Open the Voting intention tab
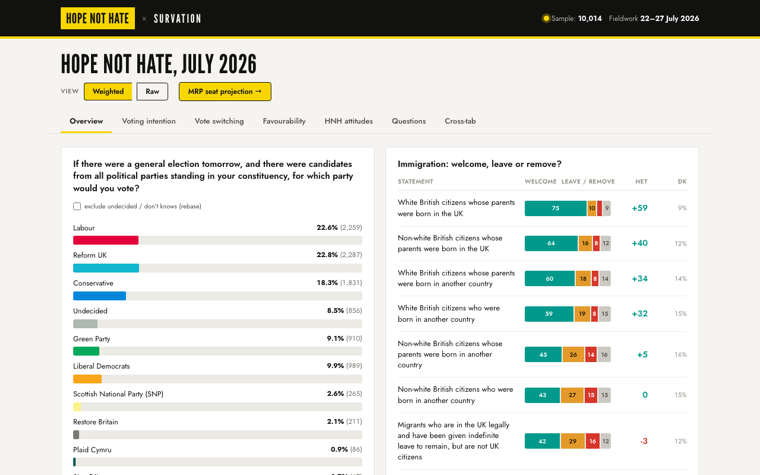Viewport: 760px width, 475px height. [149, 121]
